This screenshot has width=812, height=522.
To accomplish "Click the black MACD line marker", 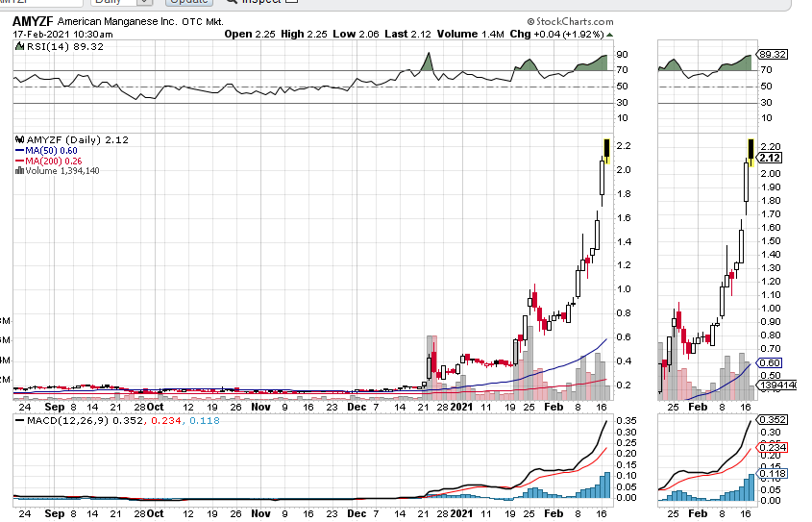I will point(19,420).
